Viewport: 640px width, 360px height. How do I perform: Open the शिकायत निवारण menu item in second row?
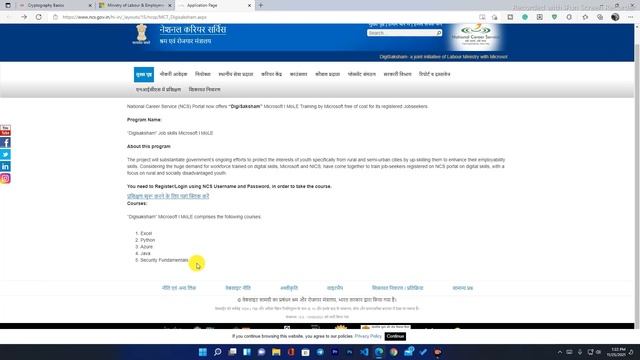(204, 89)
